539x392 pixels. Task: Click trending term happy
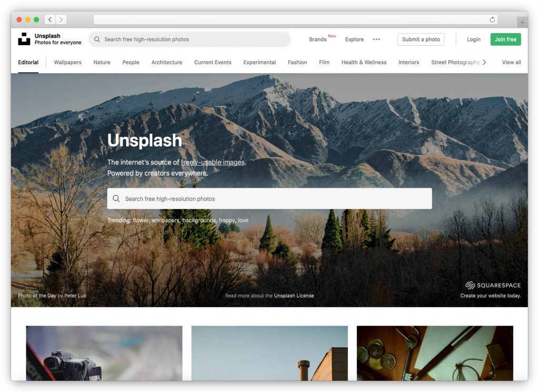coord(227,220)
